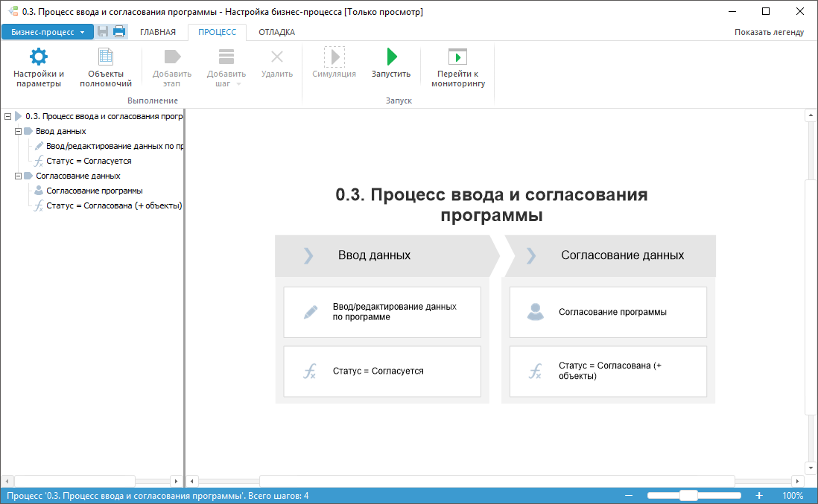Click the Симуляция icon in ribbon
Image resolution: width=818 pixels, height=504 pixels.
tap(334, 57)
